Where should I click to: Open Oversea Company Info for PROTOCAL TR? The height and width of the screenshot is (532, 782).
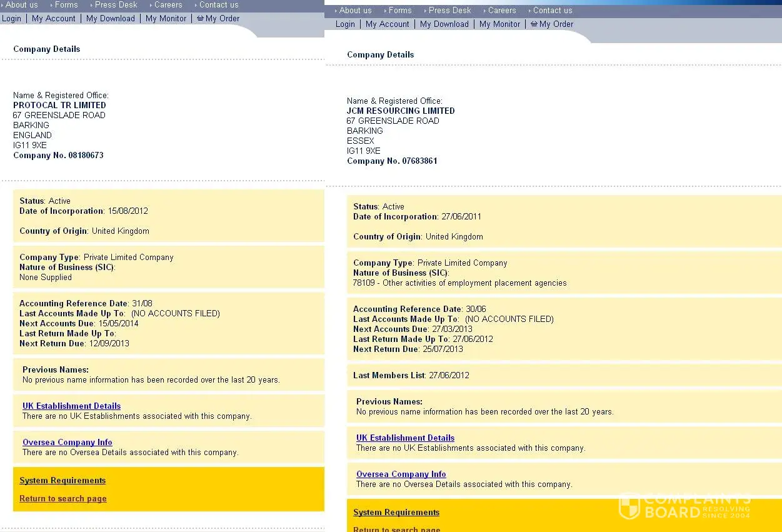(67, 443)
